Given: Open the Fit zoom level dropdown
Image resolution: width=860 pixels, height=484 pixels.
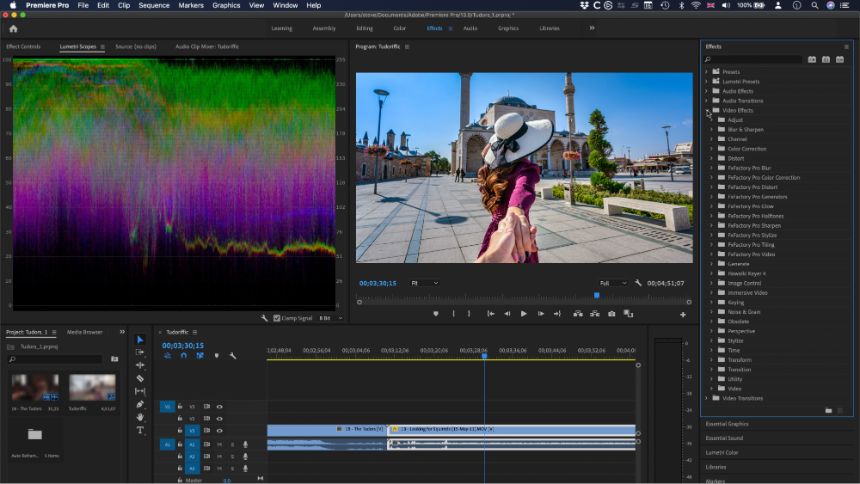Looking at the screenshot, I should point(424,283).
